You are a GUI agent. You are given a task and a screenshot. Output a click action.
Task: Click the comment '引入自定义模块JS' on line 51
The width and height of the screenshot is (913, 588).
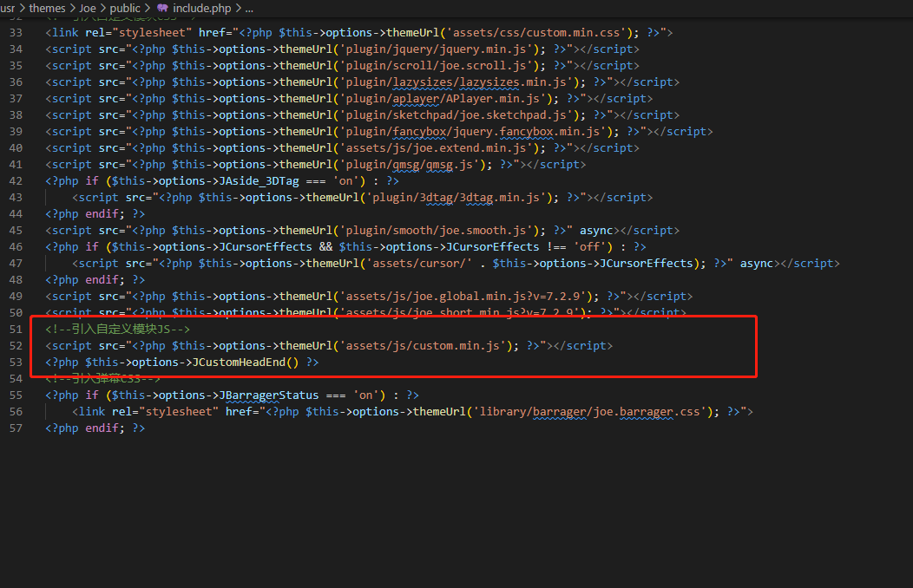pos(121,330)
